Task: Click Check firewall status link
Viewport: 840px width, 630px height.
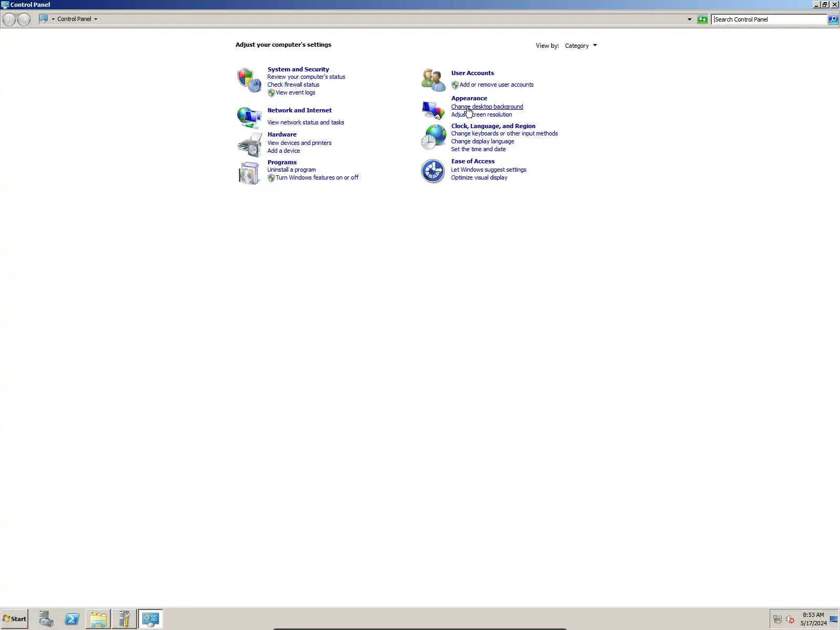Action: click(x=293, y=85)
